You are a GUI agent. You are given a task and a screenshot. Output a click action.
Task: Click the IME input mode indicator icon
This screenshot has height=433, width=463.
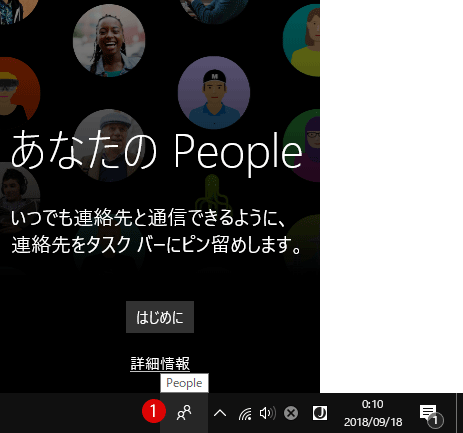(320, 413)
